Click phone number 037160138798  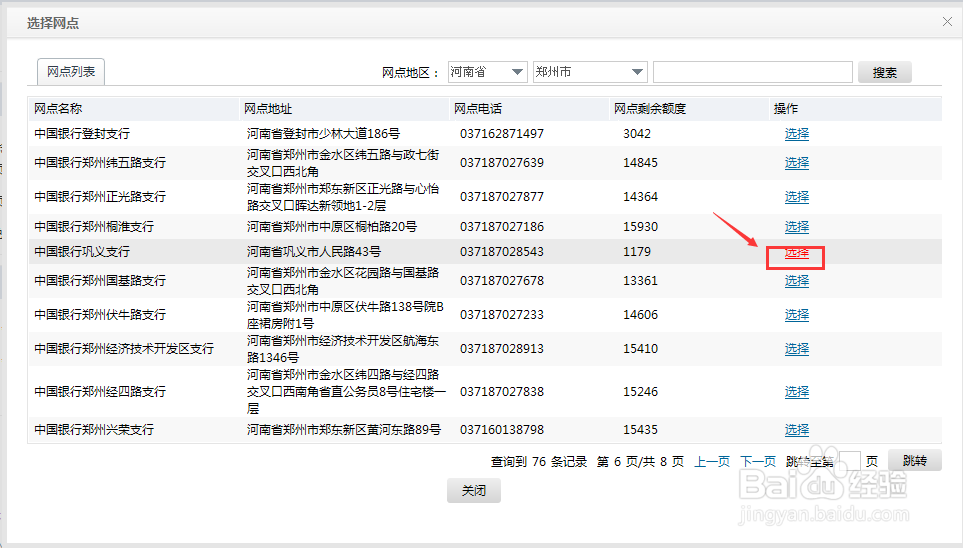tap(502, 429)
